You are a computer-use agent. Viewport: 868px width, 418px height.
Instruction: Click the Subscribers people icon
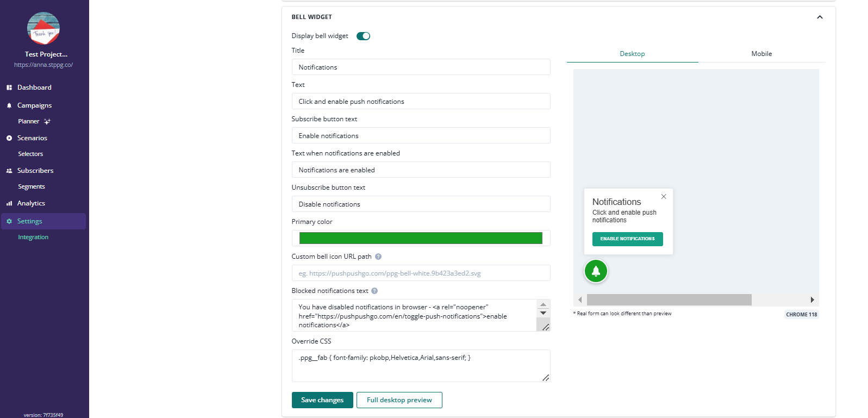click(9, 171)
